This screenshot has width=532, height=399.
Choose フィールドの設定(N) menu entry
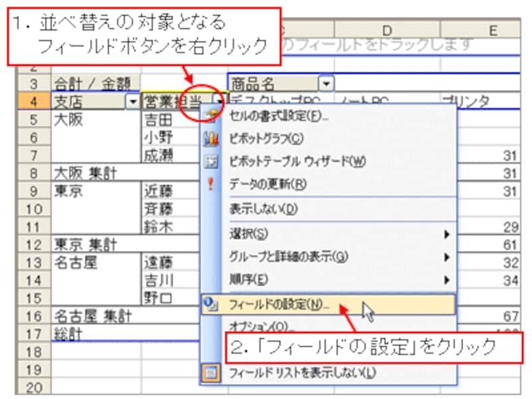tap(327, 305)
